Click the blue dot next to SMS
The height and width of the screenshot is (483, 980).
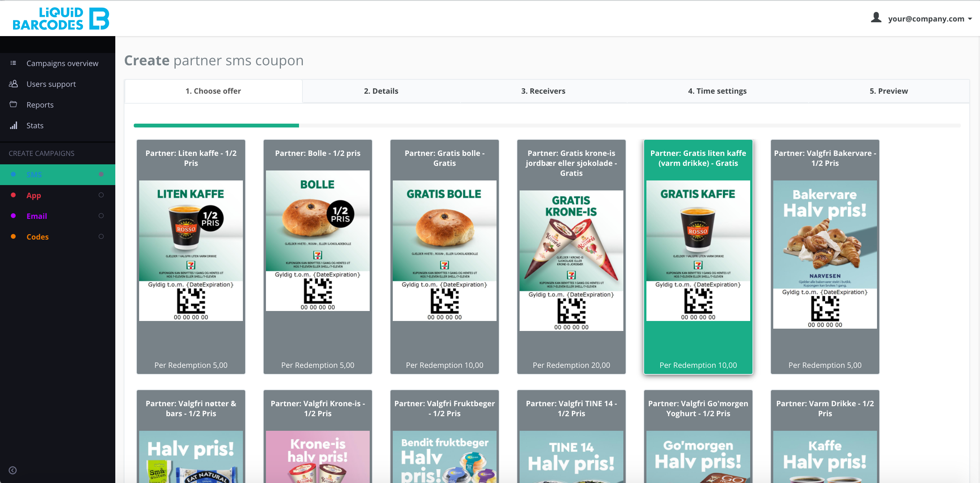coord(13,174)
